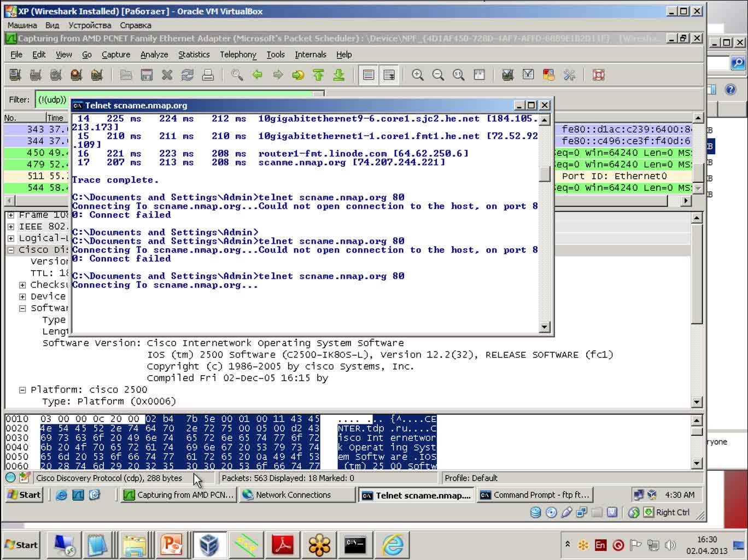Switch to Capturing from AMD PCN taskbar button
Viewport: 748px width, 560px height.
point(179,495)
